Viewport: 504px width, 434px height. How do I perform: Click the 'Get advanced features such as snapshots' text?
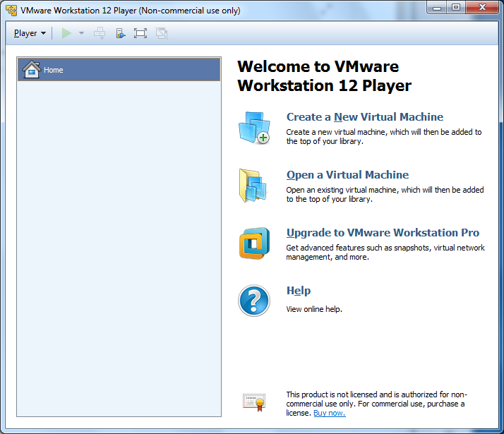click(x=385, y=252)
